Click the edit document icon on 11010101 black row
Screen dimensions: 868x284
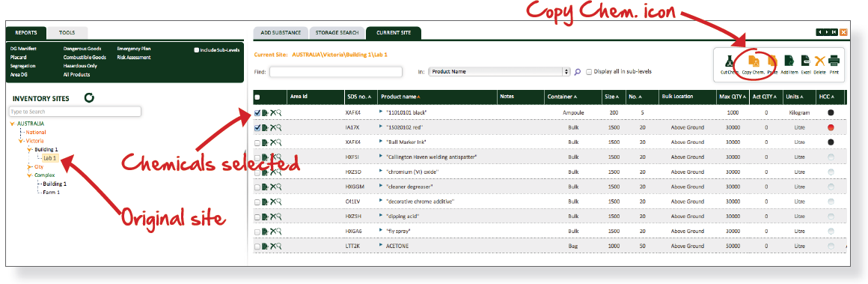pos(265,112)
